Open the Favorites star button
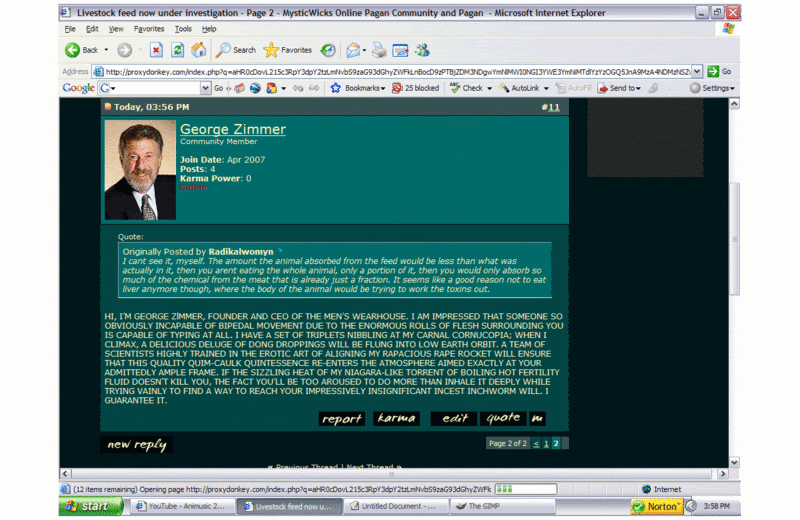 [288, 50]
